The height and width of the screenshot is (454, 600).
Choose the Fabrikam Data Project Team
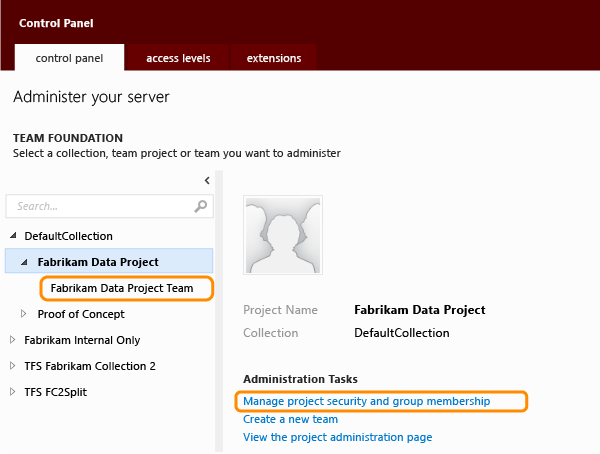(x=122, y=288)
